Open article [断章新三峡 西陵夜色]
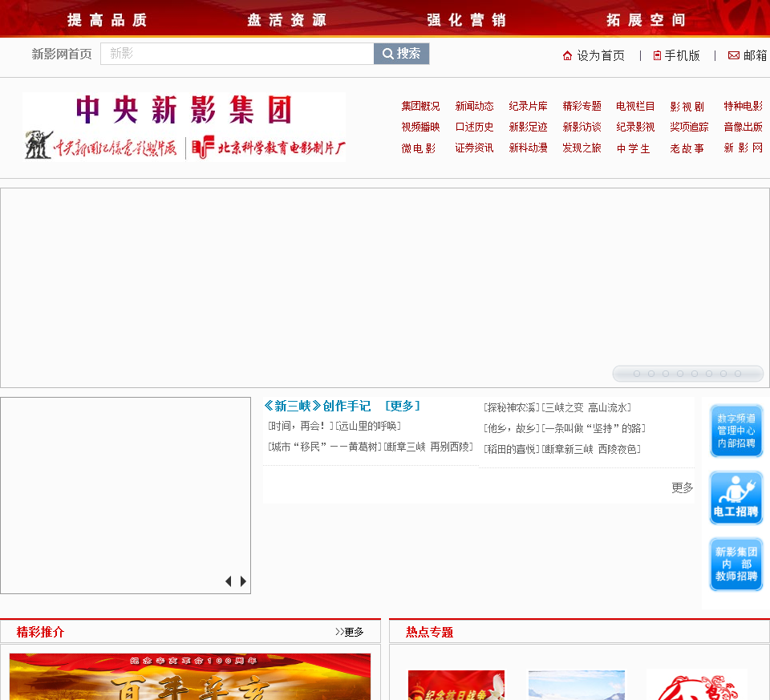Viewport: 770px width, 700px height. point(591,449)
